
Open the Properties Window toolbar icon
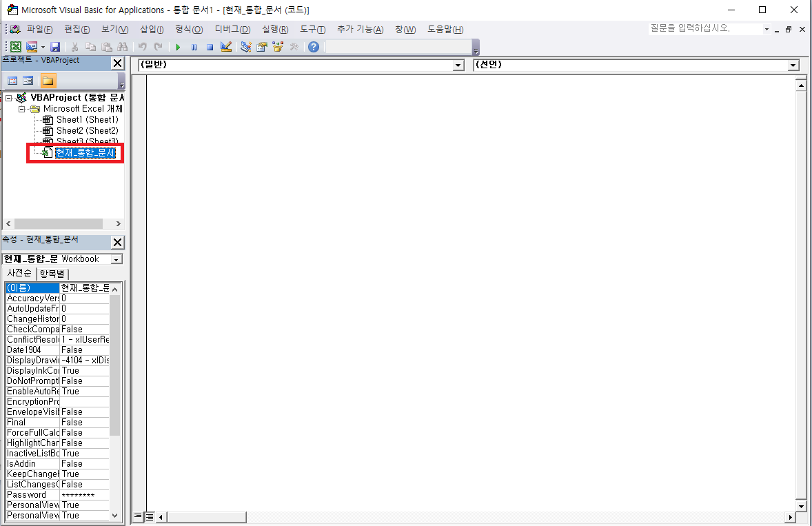pos(262,47)
